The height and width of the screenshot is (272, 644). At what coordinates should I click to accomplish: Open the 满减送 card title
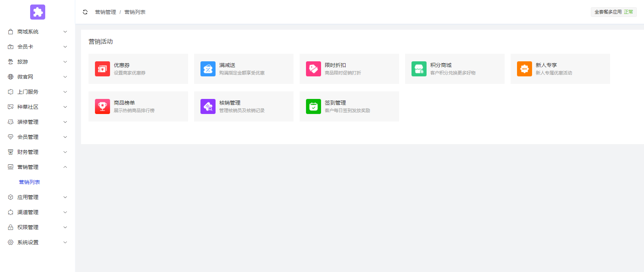227,65
